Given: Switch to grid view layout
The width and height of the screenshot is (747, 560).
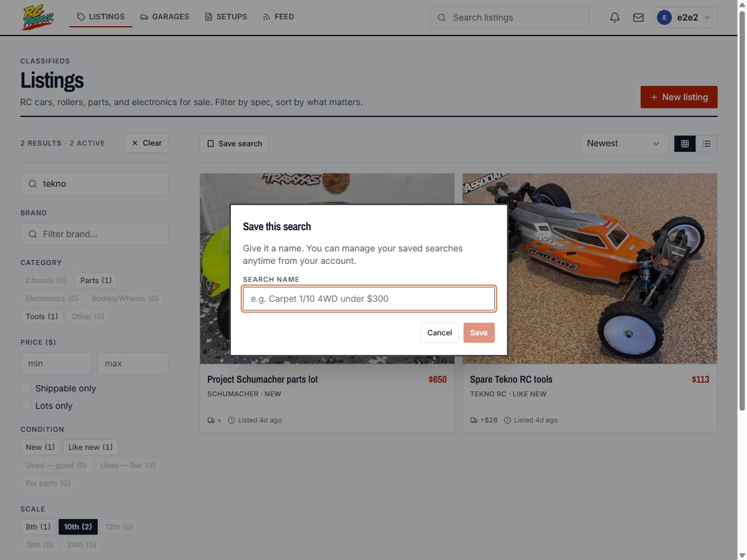Looking at the screenshot, I should point(685,144).
